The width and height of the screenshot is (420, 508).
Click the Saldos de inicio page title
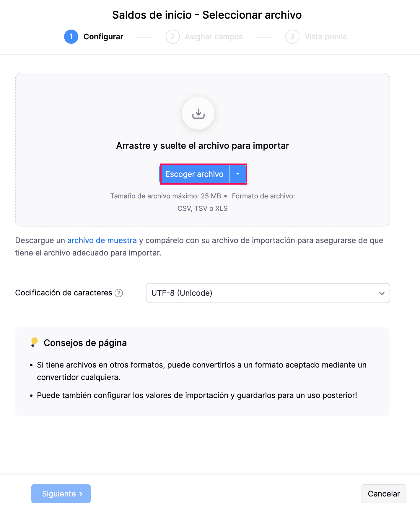click(207, 15)
